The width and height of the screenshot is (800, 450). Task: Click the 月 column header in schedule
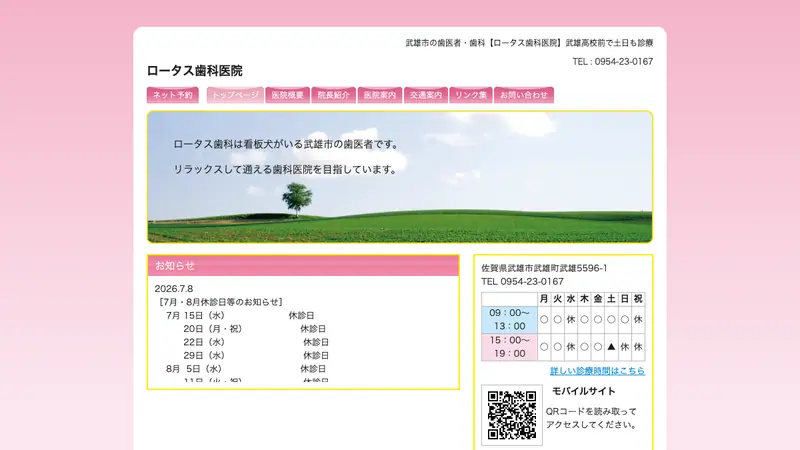[544, 299]
